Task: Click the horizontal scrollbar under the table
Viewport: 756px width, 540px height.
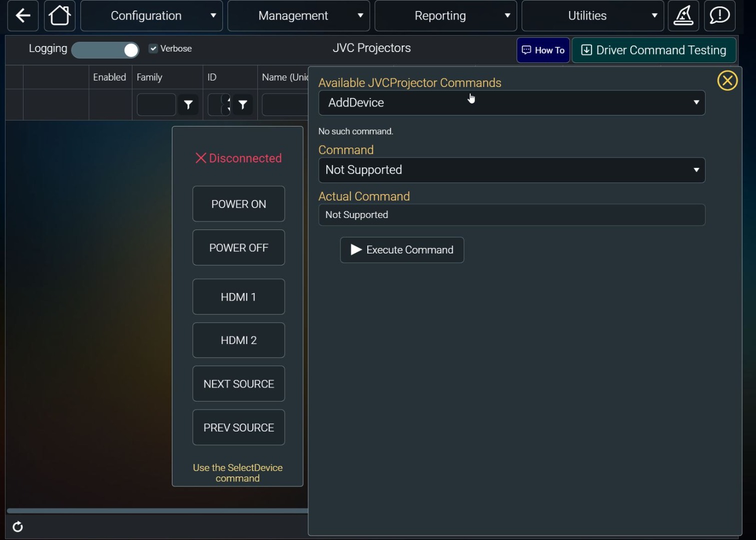Action: 157,510
